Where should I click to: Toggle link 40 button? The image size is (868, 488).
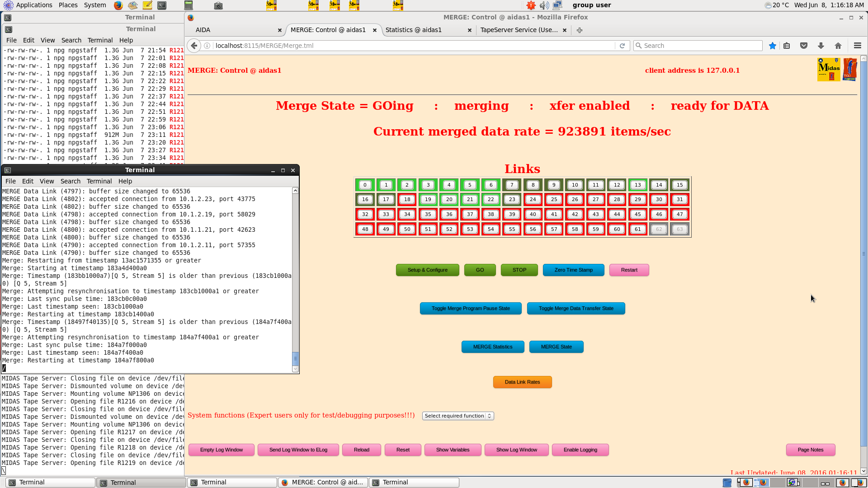tap(533, 214)
